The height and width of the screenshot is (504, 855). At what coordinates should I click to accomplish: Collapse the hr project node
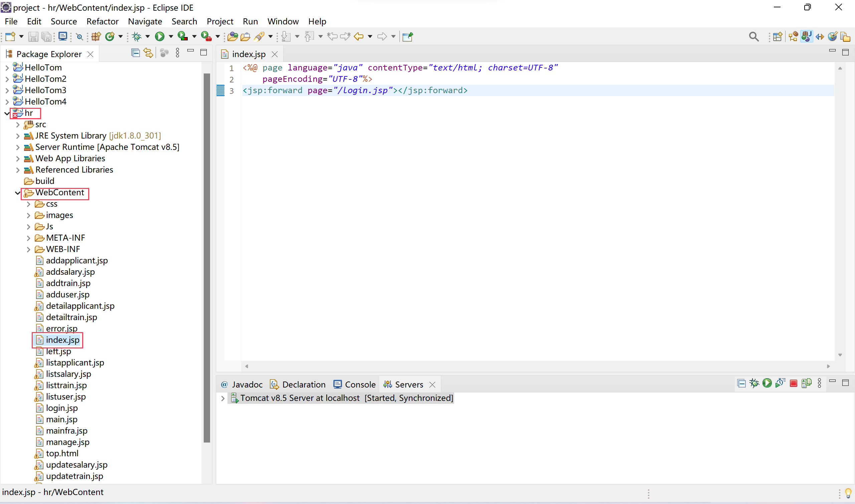coord(7,113)
